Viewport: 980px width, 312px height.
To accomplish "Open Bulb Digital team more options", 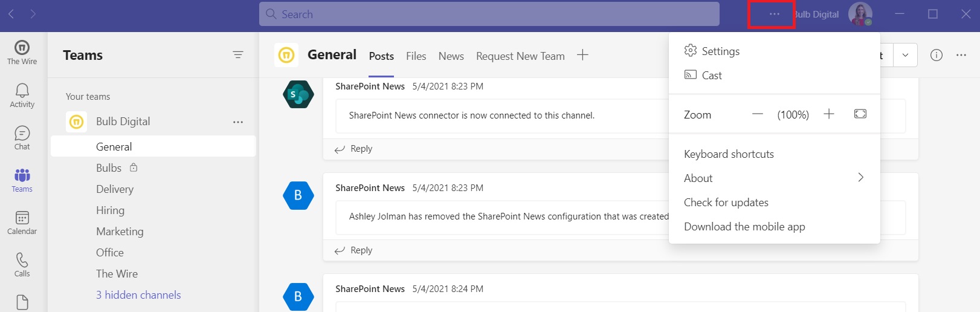I will click(x=238, y=122).
